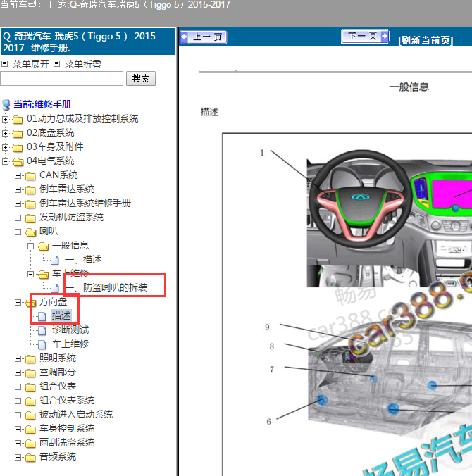Click the 音频系统 folder icon
This screenshot has width=472, height=476.
pos(30,458)
